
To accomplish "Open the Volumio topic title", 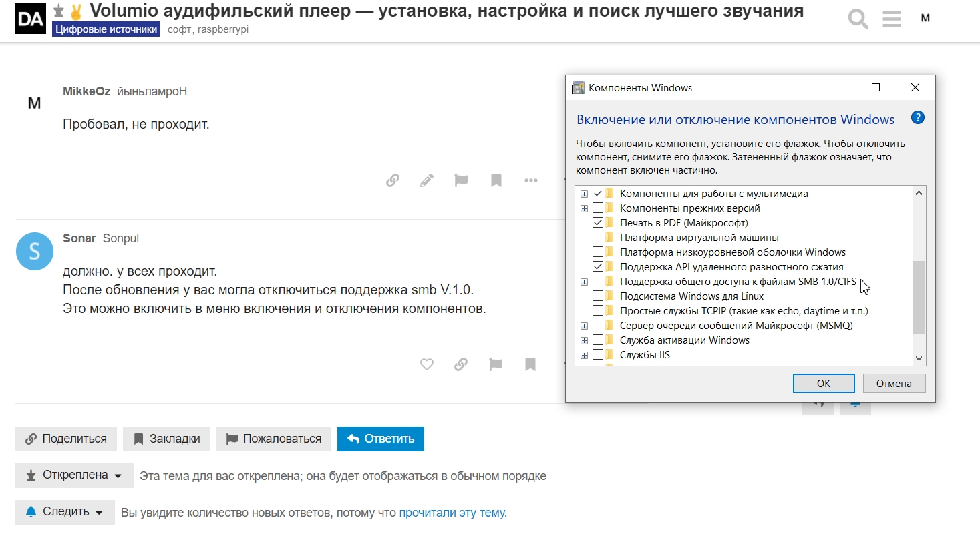I will coord(447,11).
